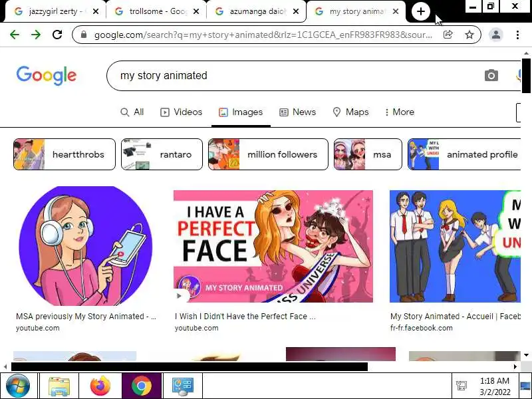Select the Images results tab

(241, 112)
